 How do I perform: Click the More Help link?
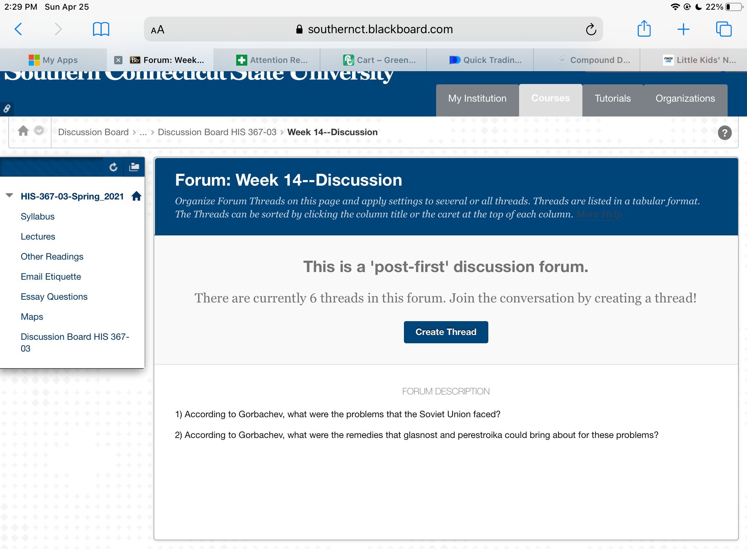(599, 214)
